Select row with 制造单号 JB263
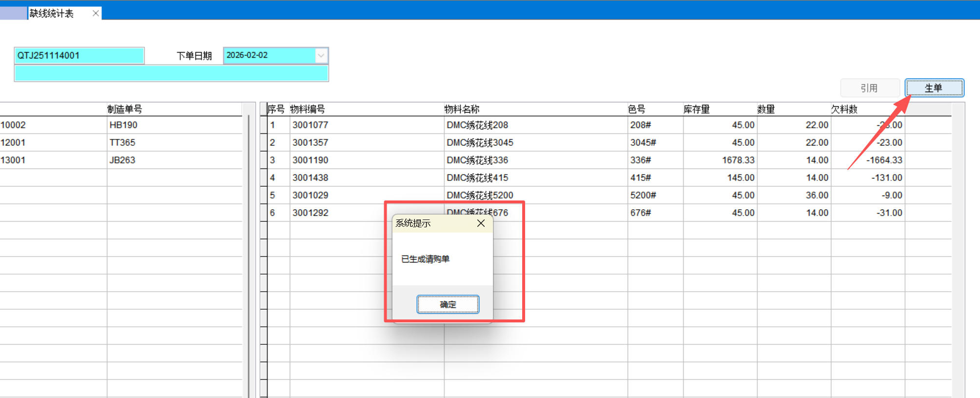This screenshot has width=980, height=398. [x=122, y=160]
